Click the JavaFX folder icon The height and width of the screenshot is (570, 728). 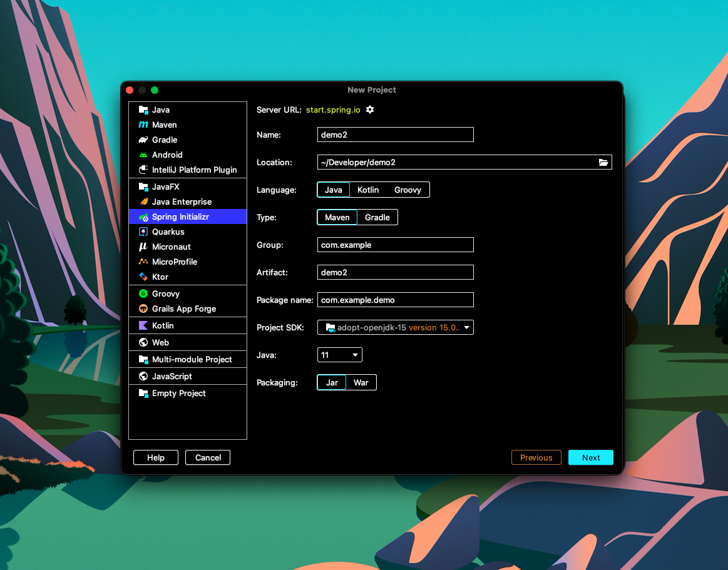(x=143, y=186)
